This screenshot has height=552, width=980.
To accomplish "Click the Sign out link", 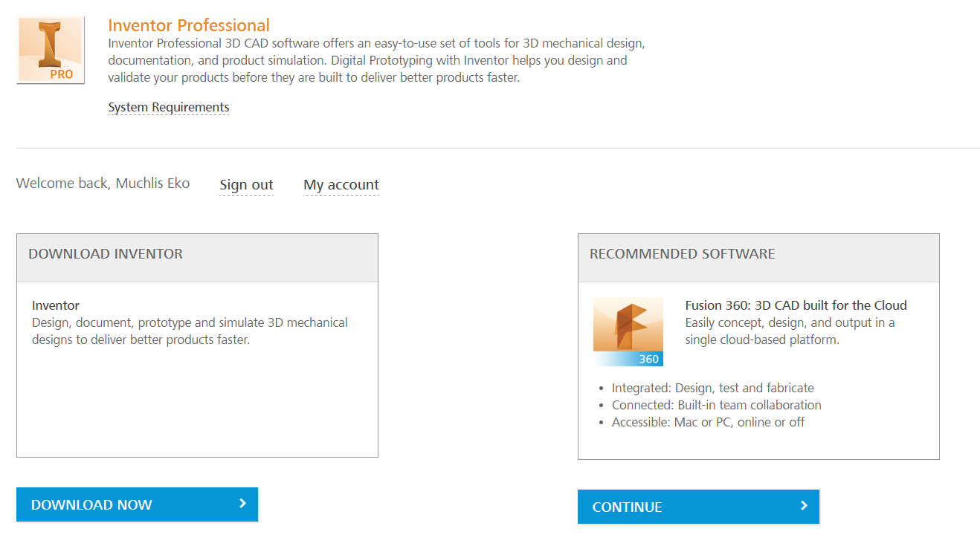I will tap(246, 184).
